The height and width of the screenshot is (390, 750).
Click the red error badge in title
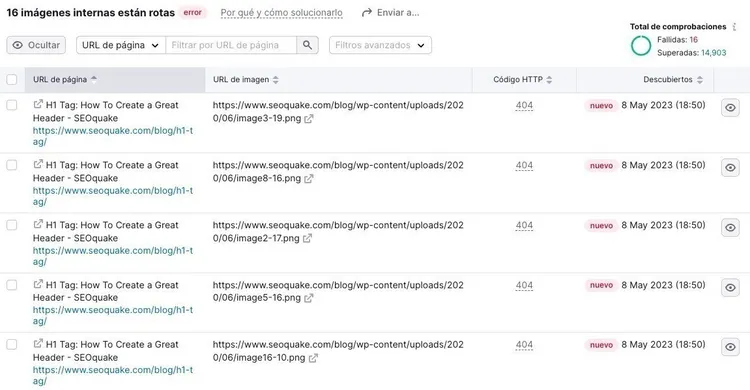pyautogui.click(x=192, y=13)
